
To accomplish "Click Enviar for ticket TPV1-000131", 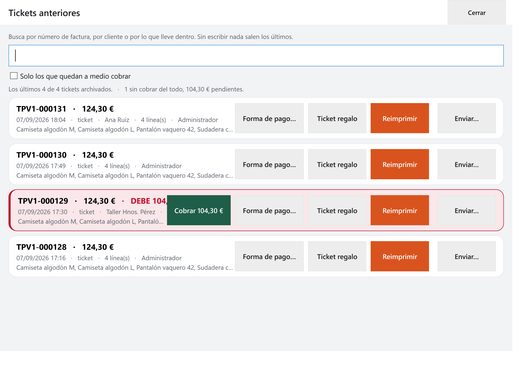I will (466, 118).
